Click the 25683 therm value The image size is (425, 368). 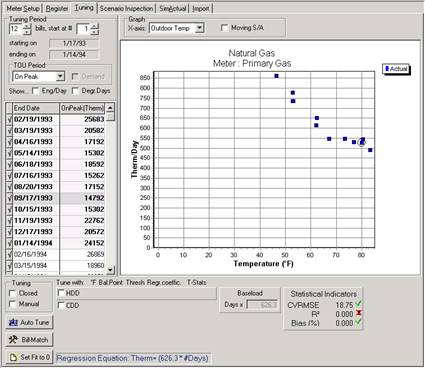(x=94, y=119)
